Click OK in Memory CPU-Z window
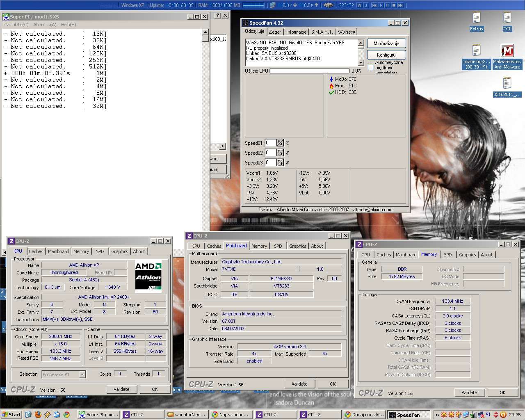This screenshot has height=420, width=525. [502, 393]
